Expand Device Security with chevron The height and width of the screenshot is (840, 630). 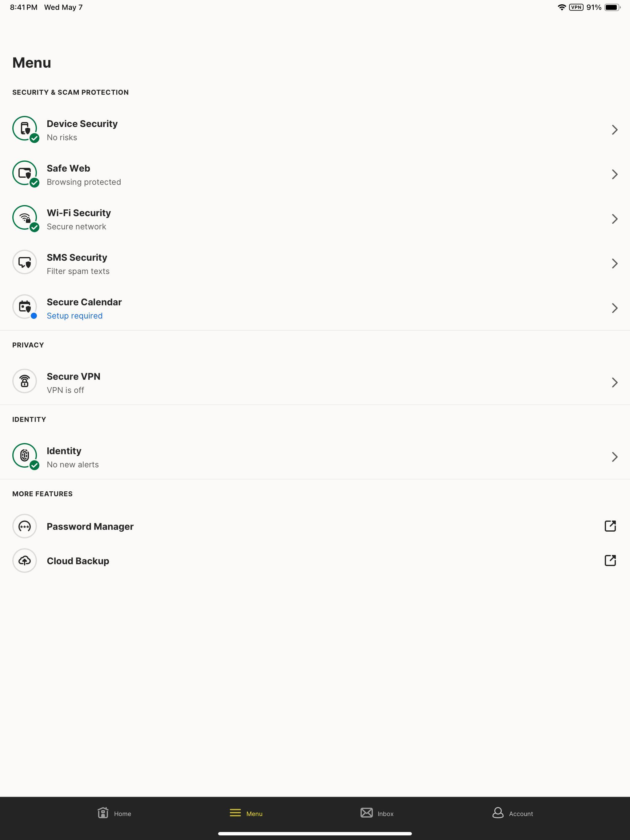614,130
